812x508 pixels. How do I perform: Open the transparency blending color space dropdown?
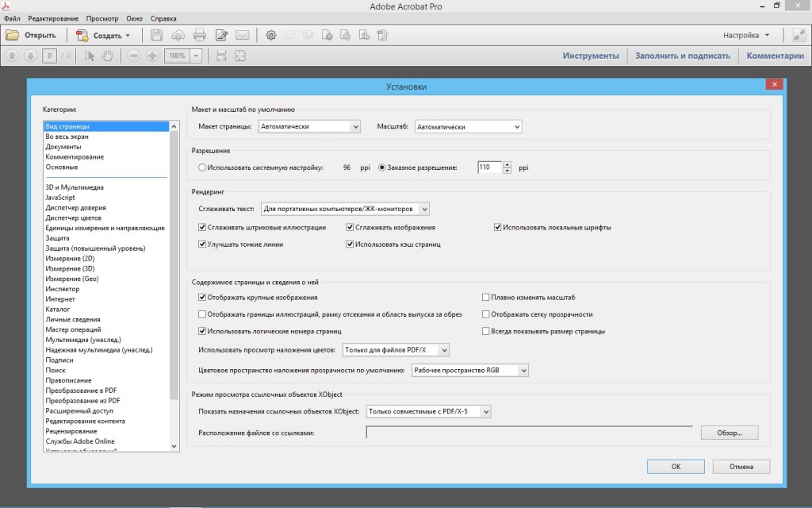coord(469,370)
